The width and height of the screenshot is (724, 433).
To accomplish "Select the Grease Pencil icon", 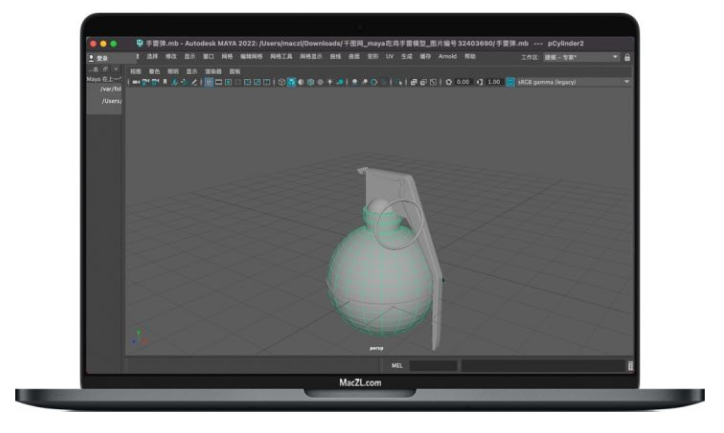I will 194,82.
